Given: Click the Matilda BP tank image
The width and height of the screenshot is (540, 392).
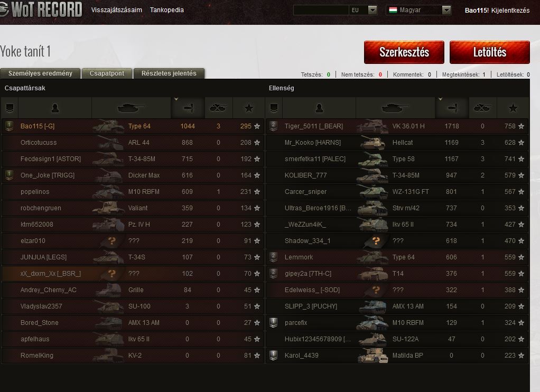Looking at the screenshot, I should [x=372, y=355].
